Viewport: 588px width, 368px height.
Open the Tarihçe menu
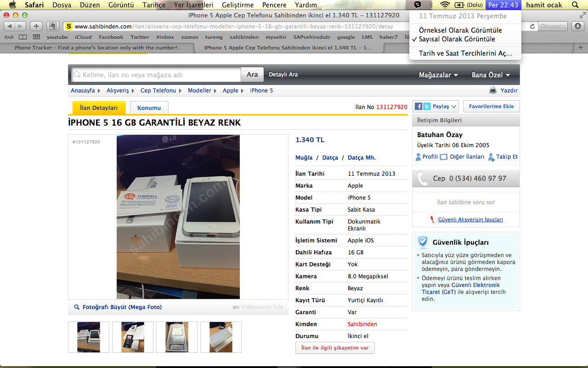154,5
